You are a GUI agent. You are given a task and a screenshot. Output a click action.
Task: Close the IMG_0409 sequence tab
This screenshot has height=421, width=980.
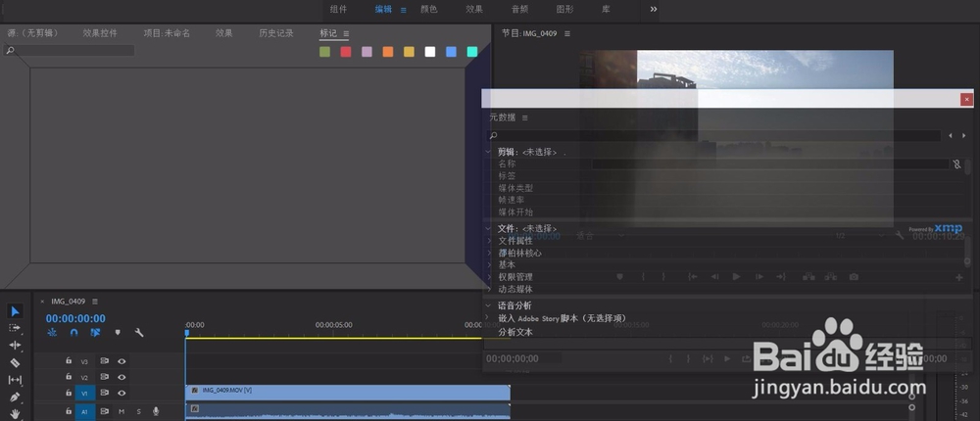point(42,302)
